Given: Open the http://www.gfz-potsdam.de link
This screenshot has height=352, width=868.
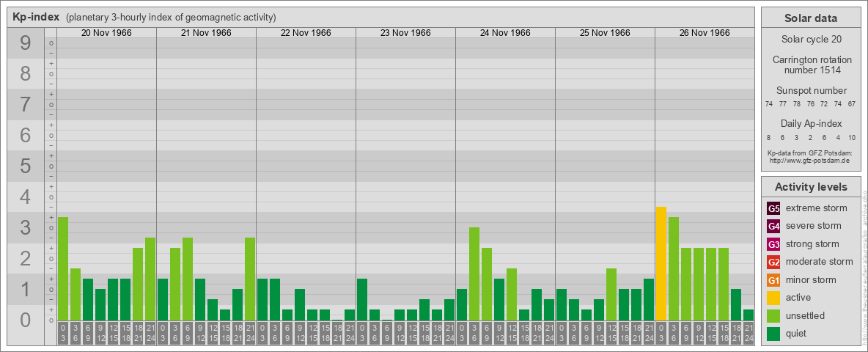Looking at the screenshot, I should tap(811, 161).
